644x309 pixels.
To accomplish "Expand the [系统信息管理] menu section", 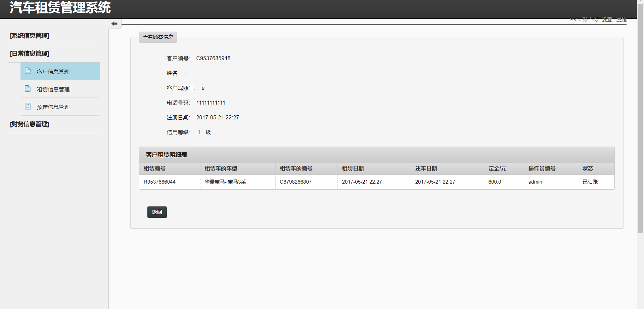I will pyautogui.click(x=30, y=36).
